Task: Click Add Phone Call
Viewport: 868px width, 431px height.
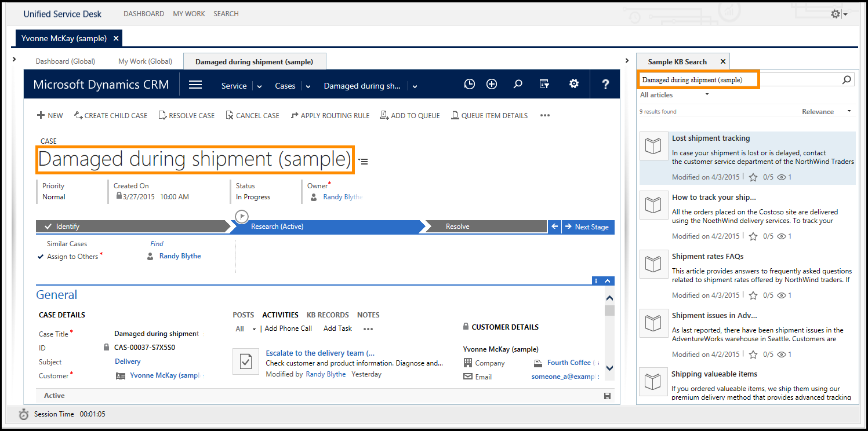Action: [x=288, y=328]
